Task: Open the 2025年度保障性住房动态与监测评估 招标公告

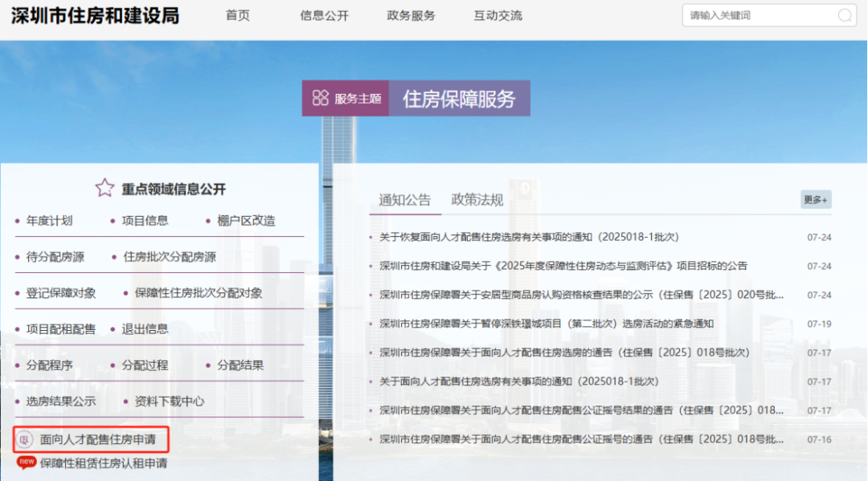Action: [563, 266]
